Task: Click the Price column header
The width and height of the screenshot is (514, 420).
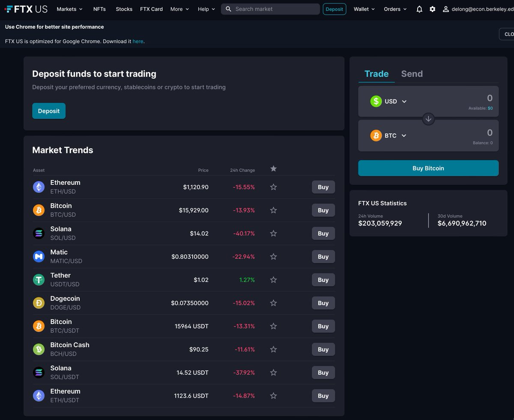Action: 203,170
